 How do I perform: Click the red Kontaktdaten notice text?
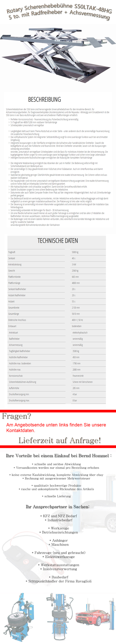click(x=56, y=428)
